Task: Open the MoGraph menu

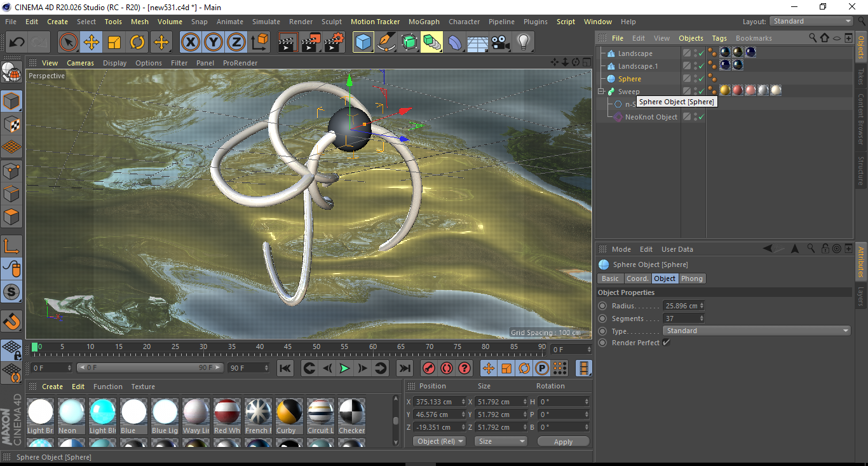Action: point(424,22)
